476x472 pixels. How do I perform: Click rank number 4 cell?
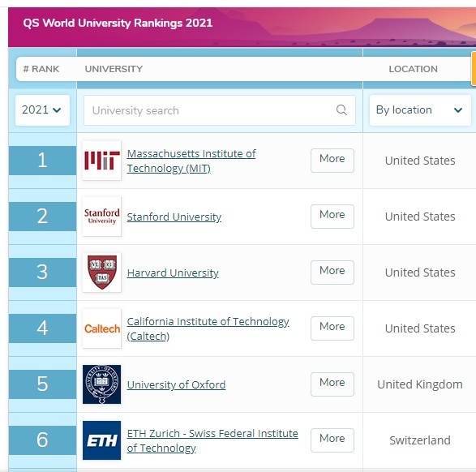coord(42,328)
